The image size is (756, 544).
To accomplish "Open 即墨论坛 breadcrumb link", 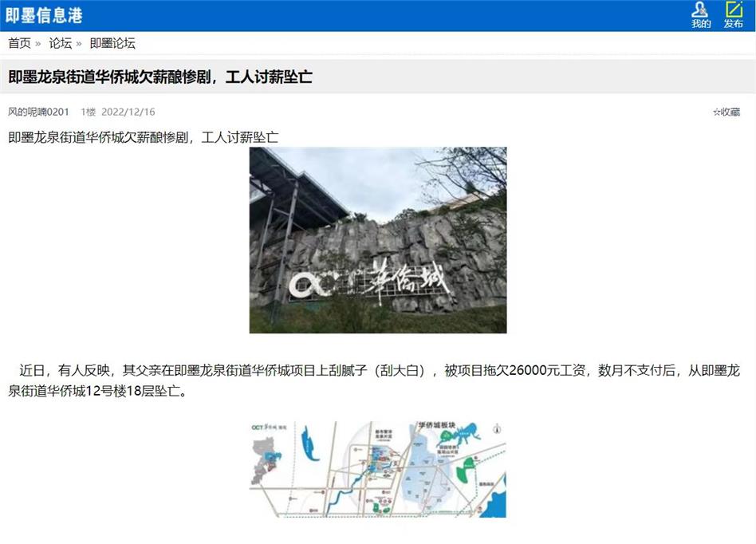I will click(x=112, y=43).
